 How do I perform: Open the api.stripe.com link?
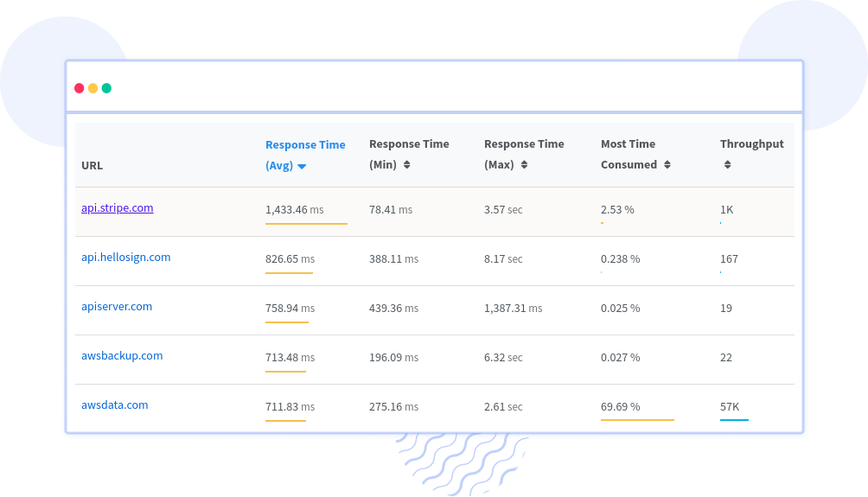click(117, 208)
